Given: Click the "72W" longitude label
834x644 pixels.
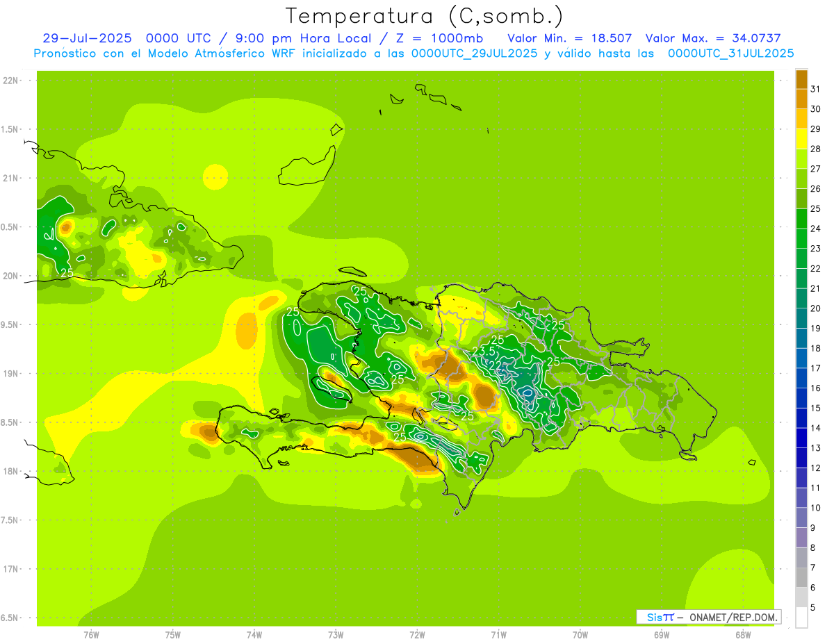Looking at the screenshot, I should pyautogui.click(x=417, y=634).
